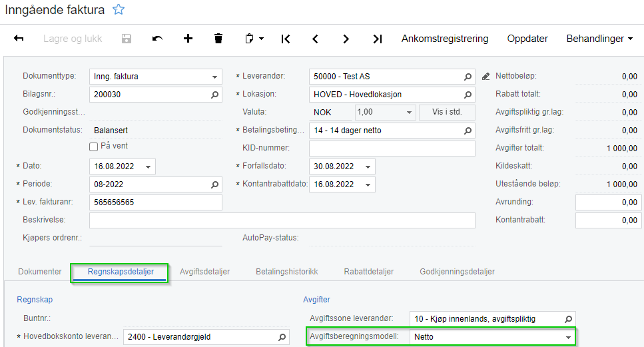
Task: Delete the invoice with trash icon
Action: click(218, 39)
